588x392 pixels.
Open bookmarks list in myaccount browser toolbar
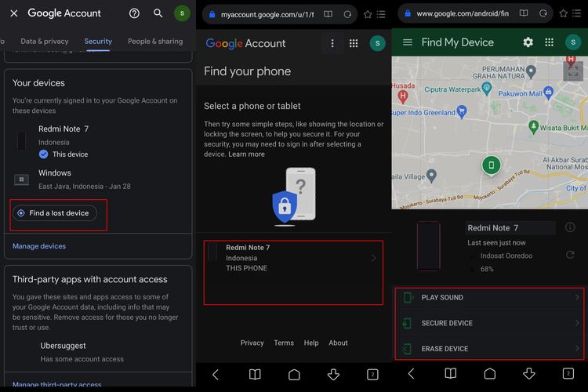click(381, 14)
